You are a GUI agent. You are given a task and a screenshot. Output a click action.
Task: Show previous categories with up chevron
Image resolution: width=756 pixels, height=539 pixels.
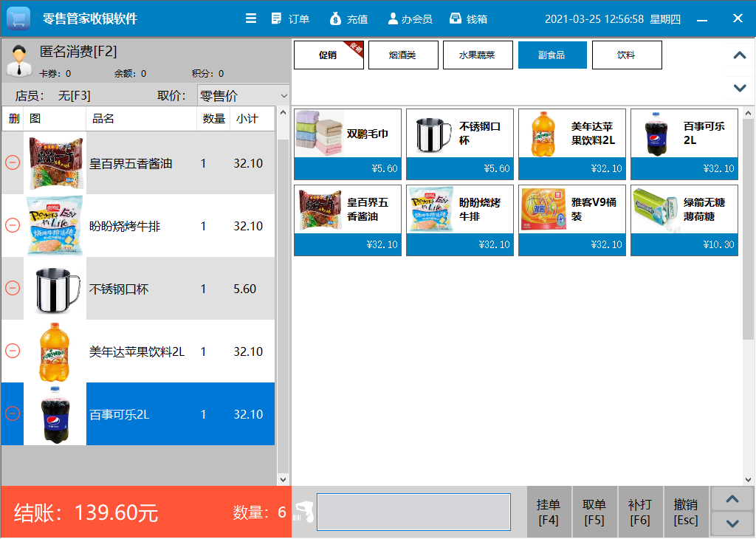[740, 55]
